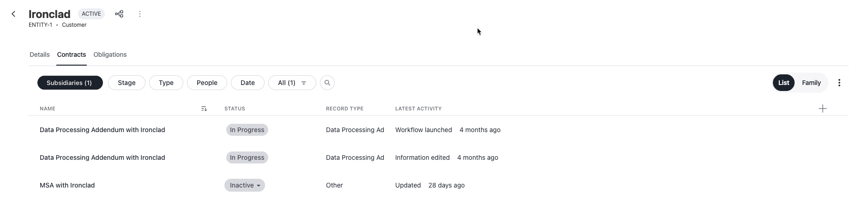This screenshot has width=868, height=218.
Task: Click the plus icon to add column
Action: 822,109
